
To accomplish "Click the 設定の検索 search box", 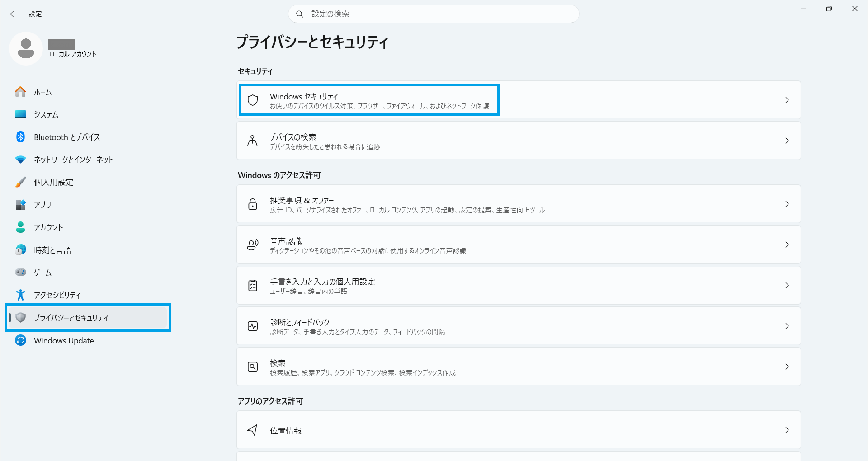I will (434, 14).
